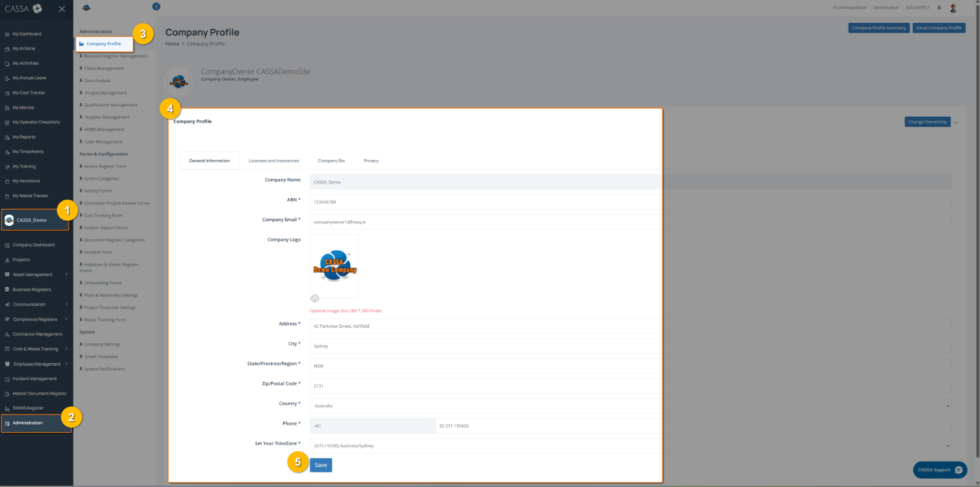This screenshot has width=980, height=487.
Task: Select the CASSA_Demo company in the sidebar
Action: click(x=35, y=220)
